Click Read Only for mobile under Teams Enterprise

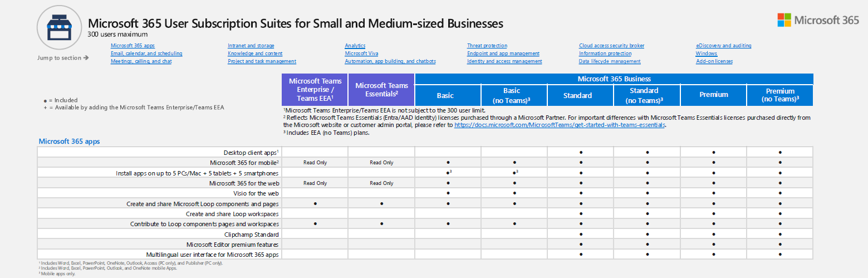[315, 163]
